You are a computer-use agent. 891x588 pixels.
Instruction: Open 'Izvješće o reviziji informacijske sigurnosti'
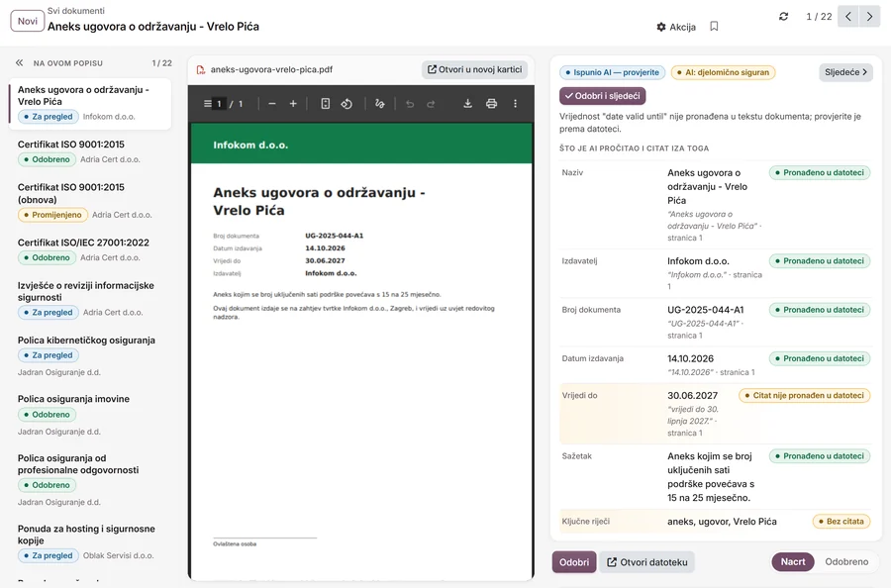tap(90, 299)
